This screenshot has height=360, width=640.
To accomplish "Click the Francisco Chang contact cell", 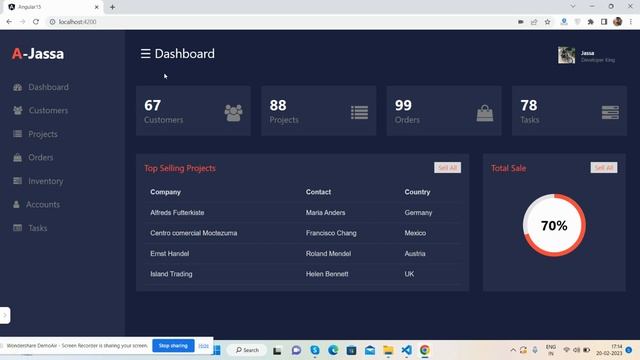I will (331, 233).
